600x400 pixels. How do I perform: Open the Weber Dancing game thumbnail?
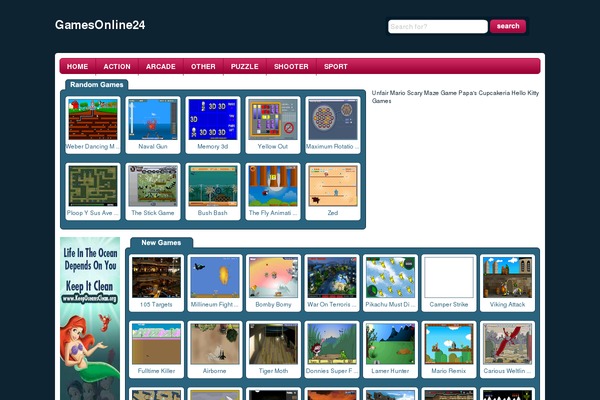(x=93, y=119)
